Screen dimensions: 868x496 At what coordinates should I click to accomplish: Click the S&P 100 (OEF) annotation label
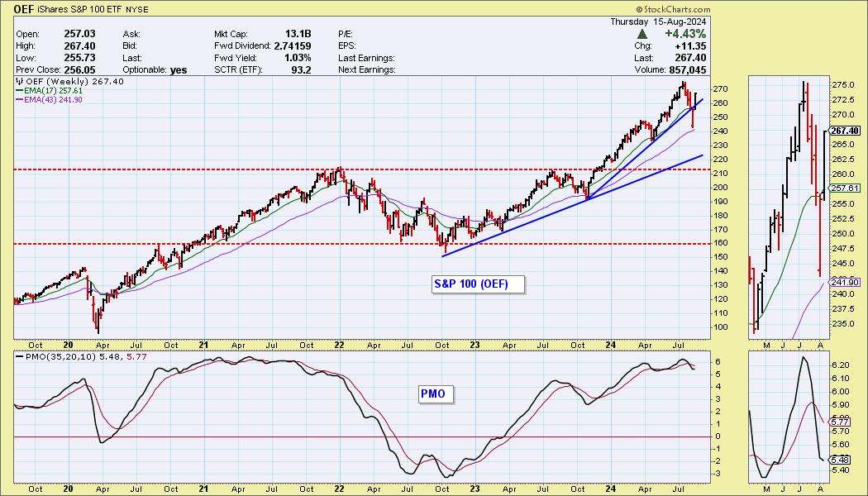click(x=478, y=284)
